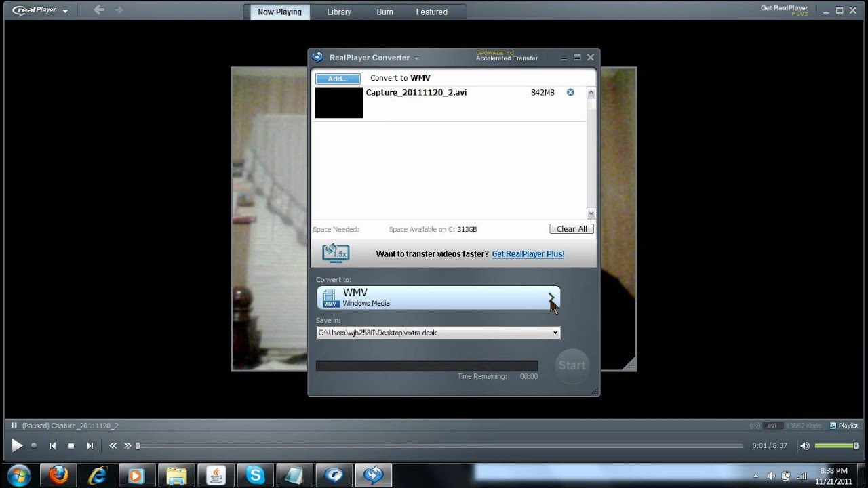Click the Clear All button
The image size is (868, 488).
point(572,229)
